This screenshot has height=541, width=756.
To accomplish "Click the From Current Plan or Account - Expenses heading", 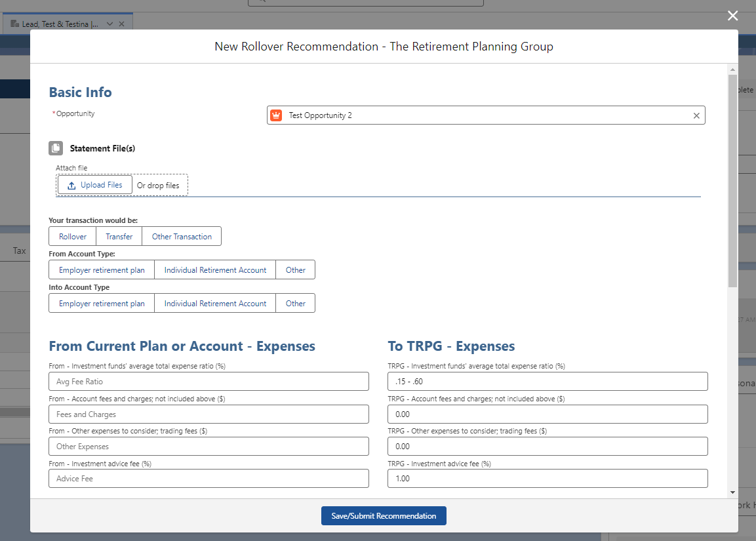I will [182, 346].
